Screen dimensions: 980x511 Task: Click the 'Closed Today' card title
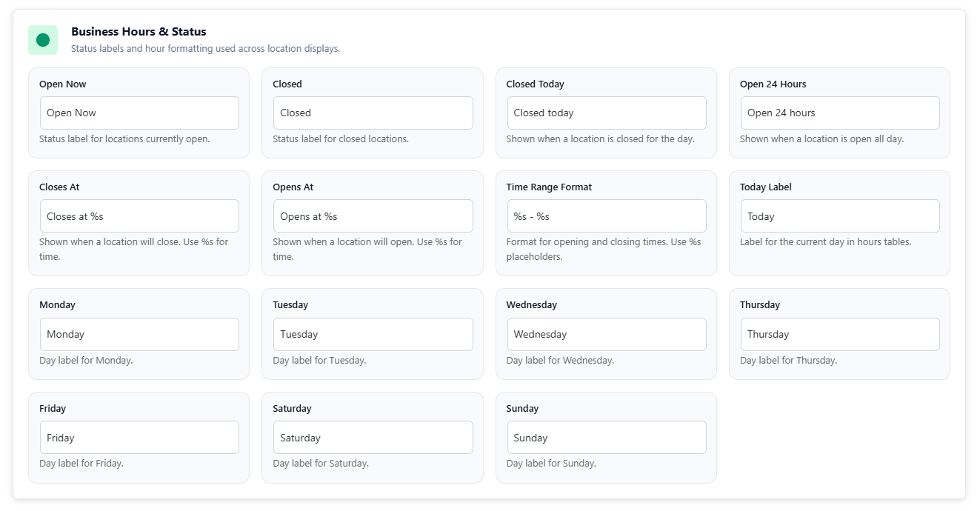(536, 84)
